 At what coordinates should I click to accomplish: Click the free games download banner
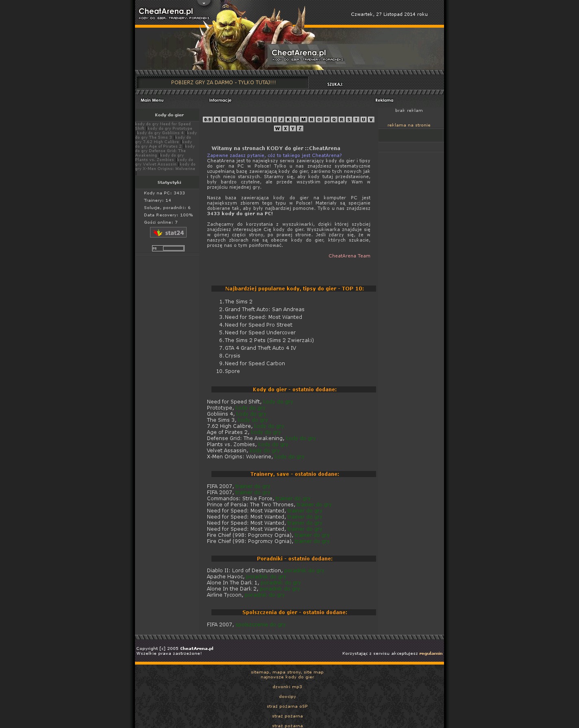point(223,83)
